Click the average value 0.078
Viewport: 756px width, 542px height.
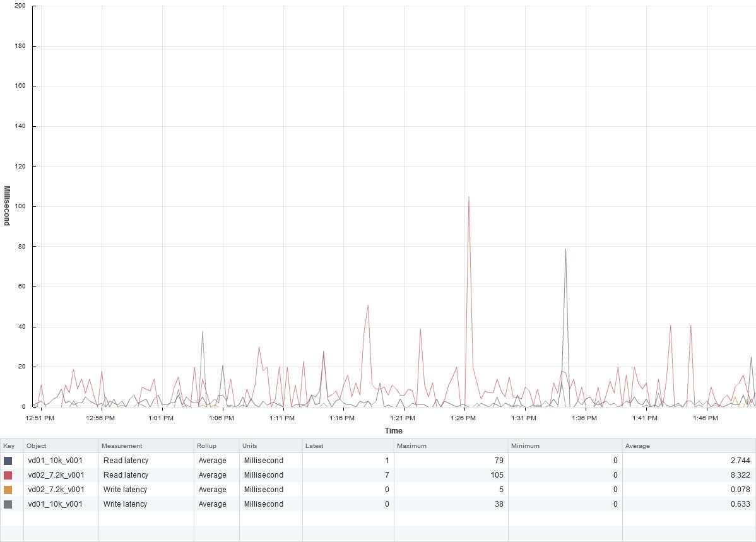point(740,490)
